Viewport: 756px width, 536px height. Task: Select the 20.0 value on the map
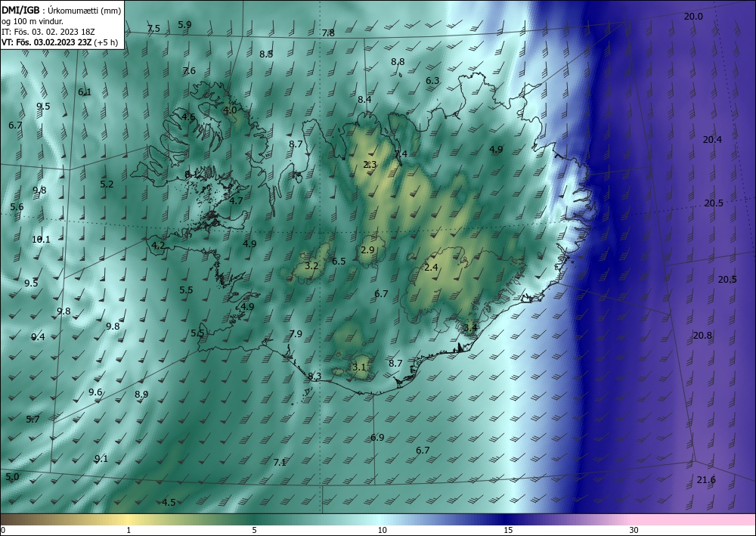click(693, 17)
